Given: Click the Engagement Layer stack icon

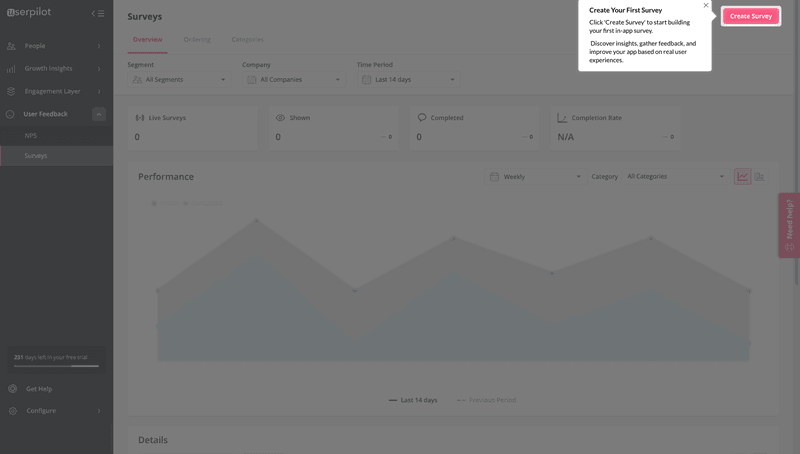Looking at the screenshot, I should [x=11, y=91].
